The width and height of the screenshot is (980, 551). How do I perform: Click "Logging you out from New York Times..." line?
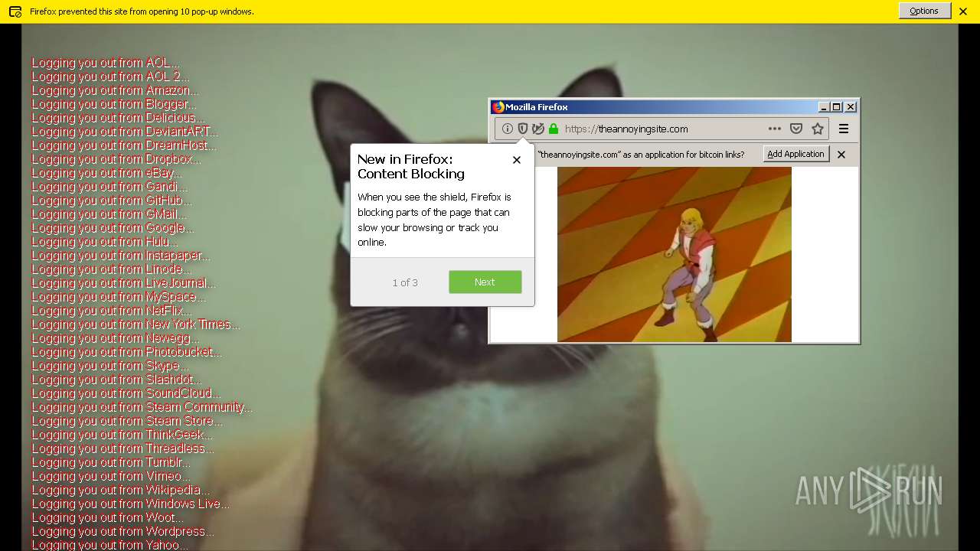coord(136,324)
